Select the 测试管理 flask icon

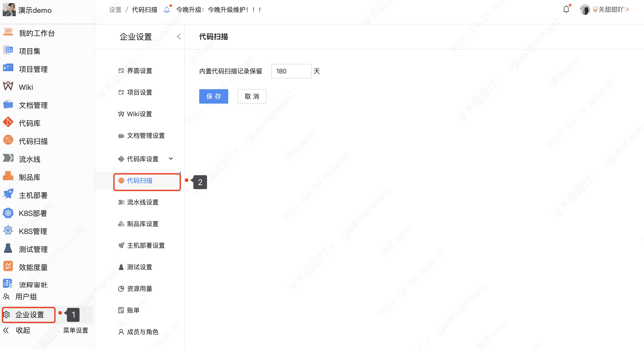(8, 249)
